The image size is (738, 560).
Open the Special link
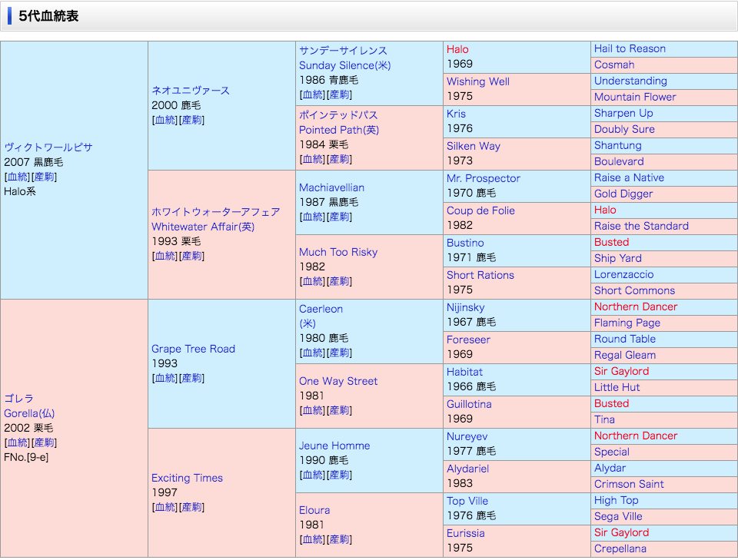pos(612,452)
